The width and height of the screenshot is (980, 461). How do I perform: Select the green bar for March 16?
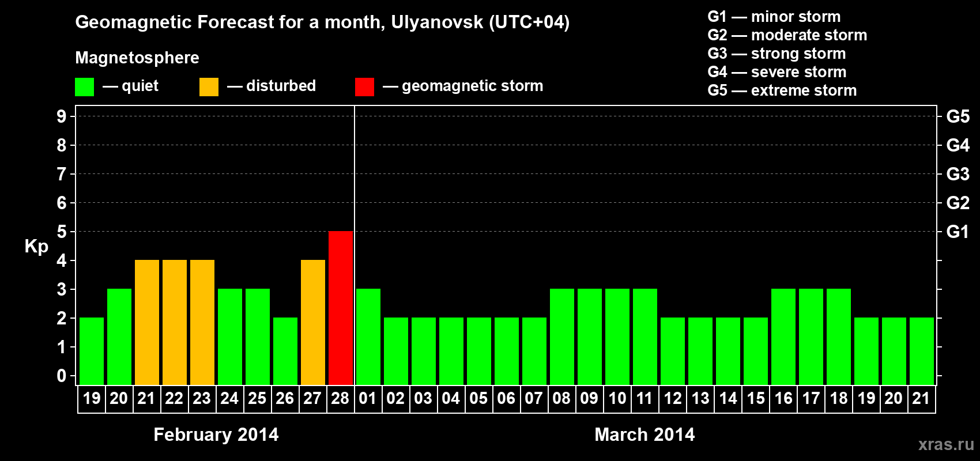click(x=783, y=337)
